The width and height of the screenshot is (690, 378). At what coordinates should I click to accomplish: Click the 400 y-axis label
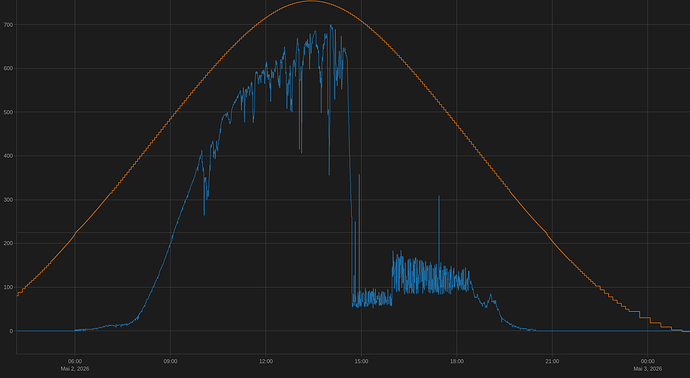click(8, 156)
